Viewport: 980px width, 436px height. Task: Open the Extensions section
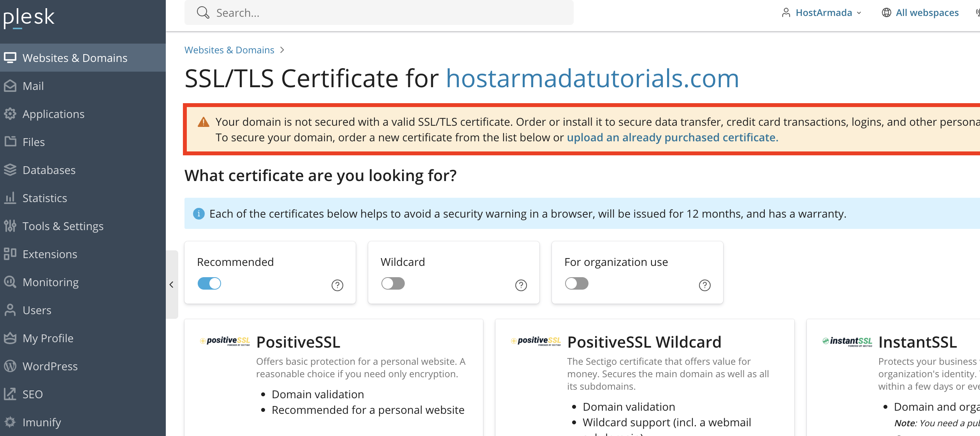(50, 254)
